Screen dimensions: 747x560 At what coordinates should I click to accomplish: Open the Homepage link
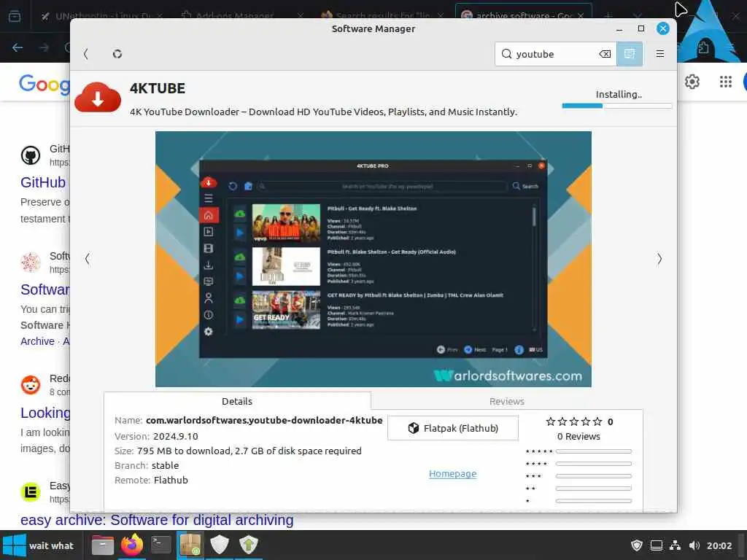tap(452, 474)
